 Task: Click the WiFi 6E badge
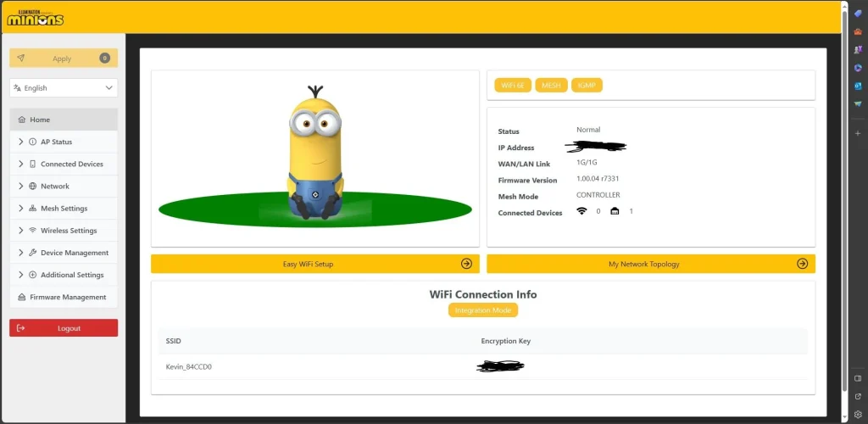coord(513,86)
